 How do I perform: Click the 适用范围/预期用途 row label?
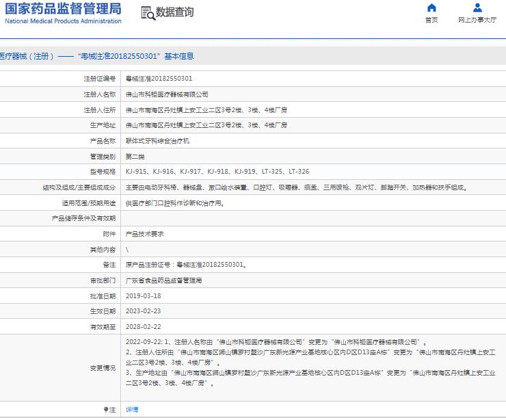pyautogui.click(x=89, y=203)
